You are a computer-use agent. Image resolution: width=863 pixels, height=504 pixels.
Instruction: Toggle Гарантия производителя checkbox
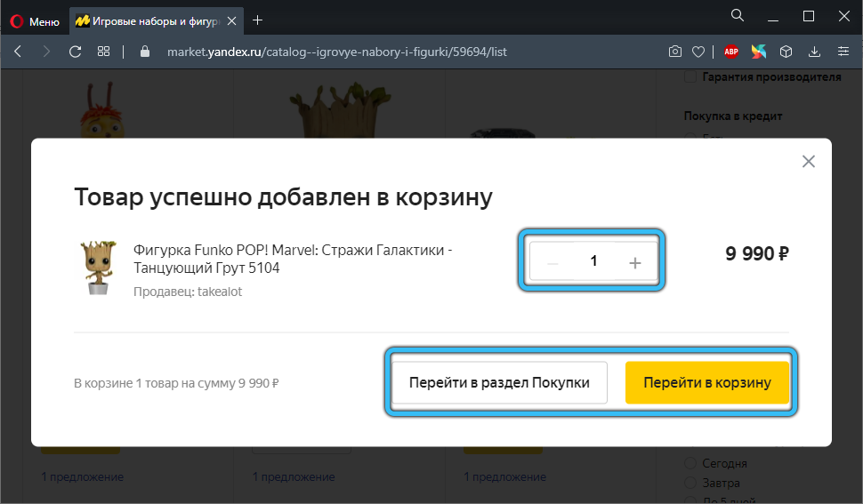[690, 76]
